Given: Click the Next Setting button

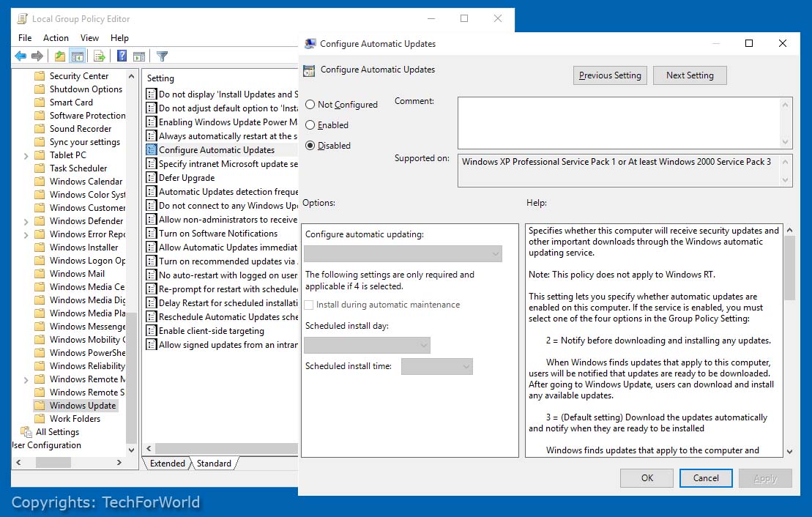Looking at the screenshot, I should [x=690, y=75].
